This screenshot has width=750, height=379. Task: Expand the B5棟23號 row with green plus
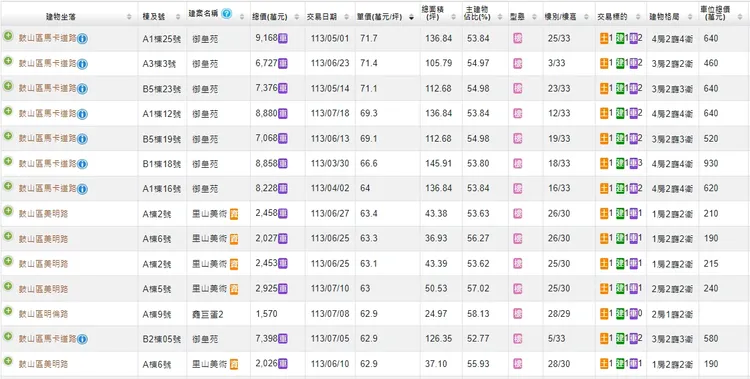click(8, 86)
